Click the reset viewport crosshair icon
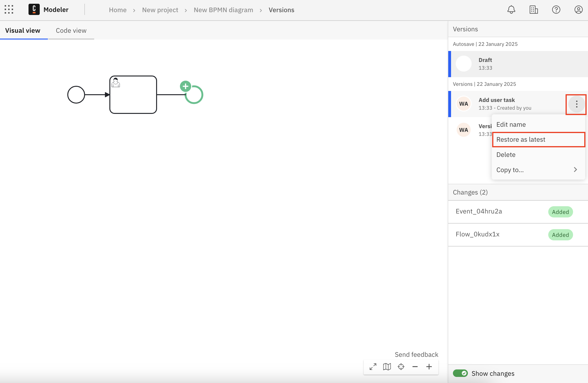Image resolution: width=588 pixels, height=383 pixels. (x=401, y=366)
